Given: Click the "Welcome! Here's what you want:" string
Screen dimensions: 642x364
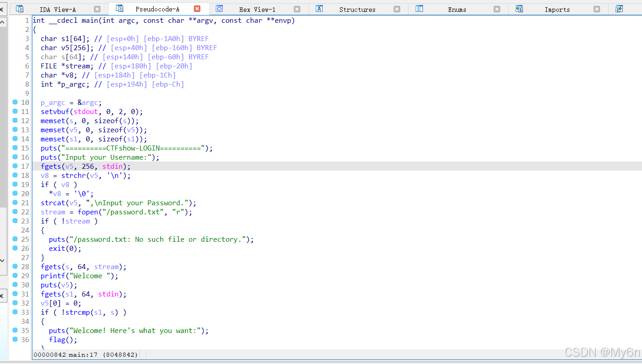Looking at the screenshot, I should [135, 331].
